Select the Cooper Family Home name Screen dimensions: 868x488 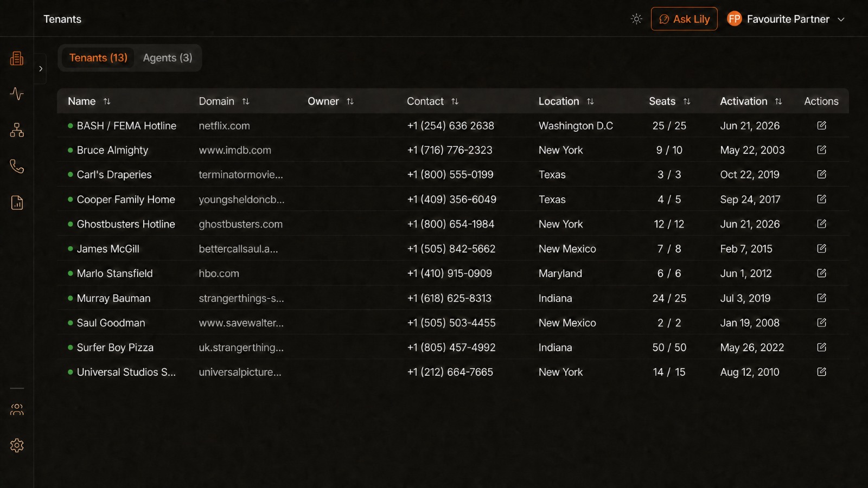pyautogui.click(x=126, y=200)
